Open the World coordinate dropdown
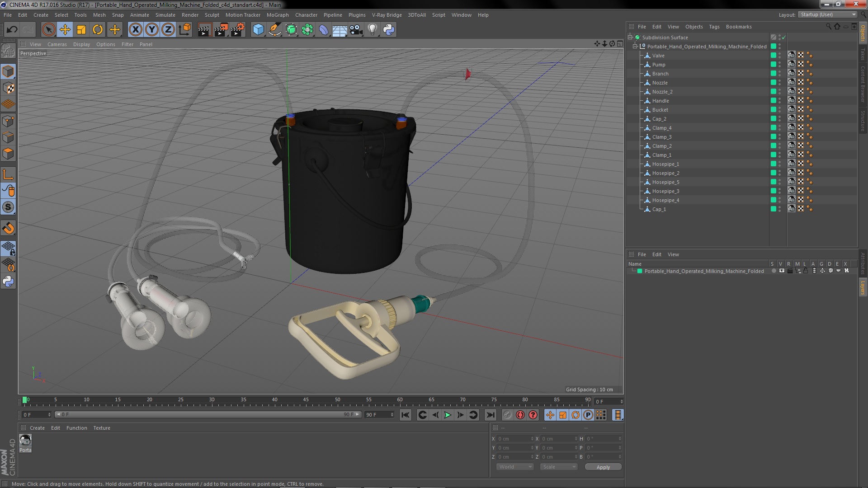 pyautogui.click(x=515, y=467)
